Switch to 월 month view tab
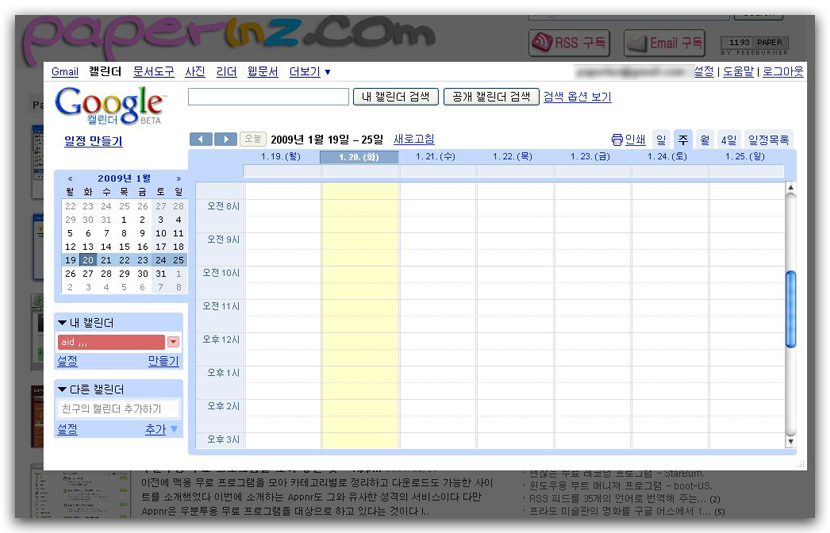830x533 pixels. click(x=705, y=140)
